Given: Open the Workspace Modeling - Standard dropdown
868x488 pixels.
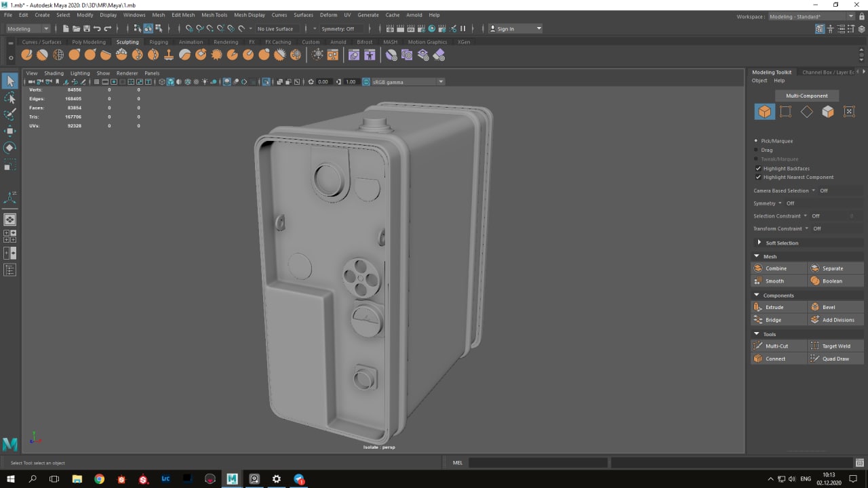Looking at the screenshot, I should click(x=811, y=16).
